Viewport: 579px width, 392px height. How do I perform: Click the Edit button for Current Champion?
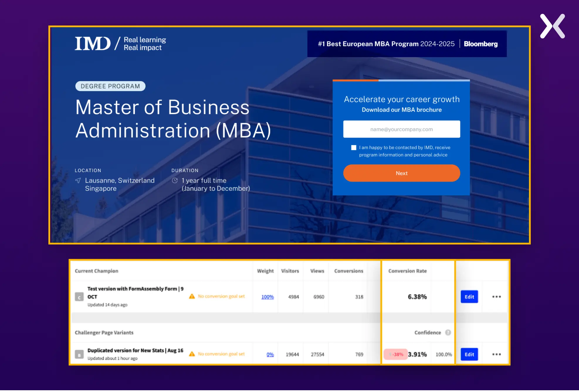469,296
